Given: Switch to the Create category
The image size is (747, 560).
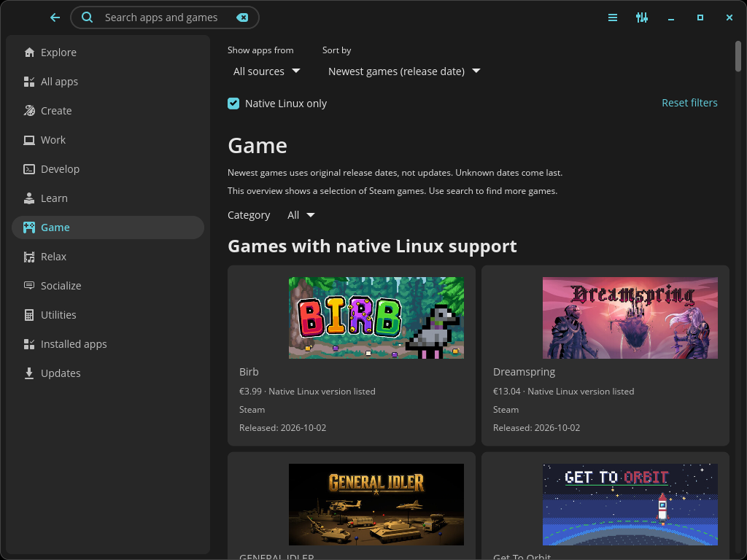Looking at the screenshot, I should tap(108, 111).
